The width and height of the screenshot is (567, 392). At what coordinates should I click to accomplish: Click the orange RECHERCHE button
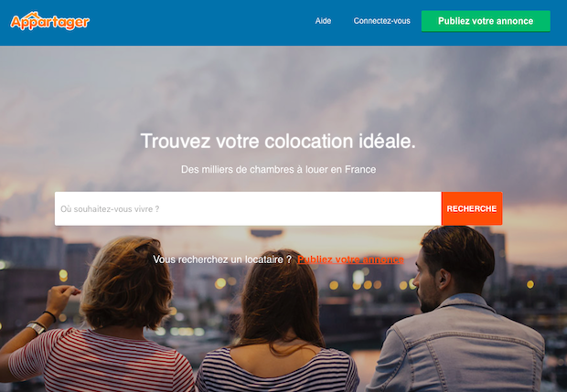(x=472, y=208)
